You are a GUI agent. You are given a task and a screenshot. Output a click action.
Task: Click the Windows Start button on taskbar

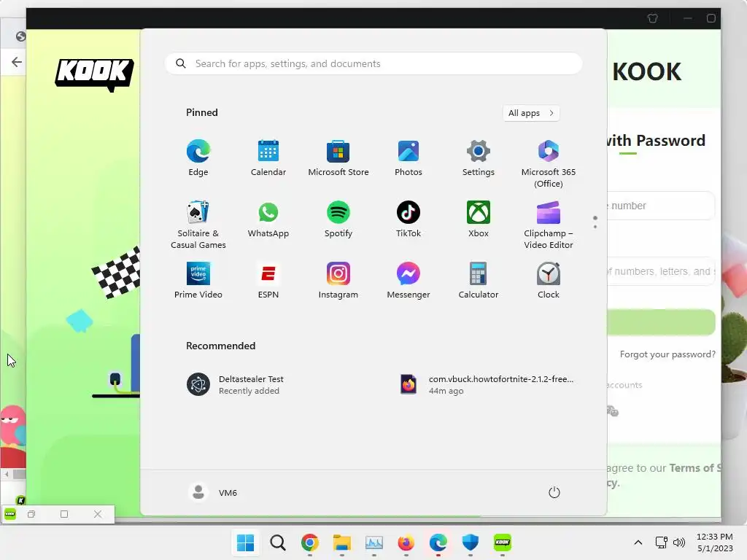pyautogui.click(x=245, y=542)
